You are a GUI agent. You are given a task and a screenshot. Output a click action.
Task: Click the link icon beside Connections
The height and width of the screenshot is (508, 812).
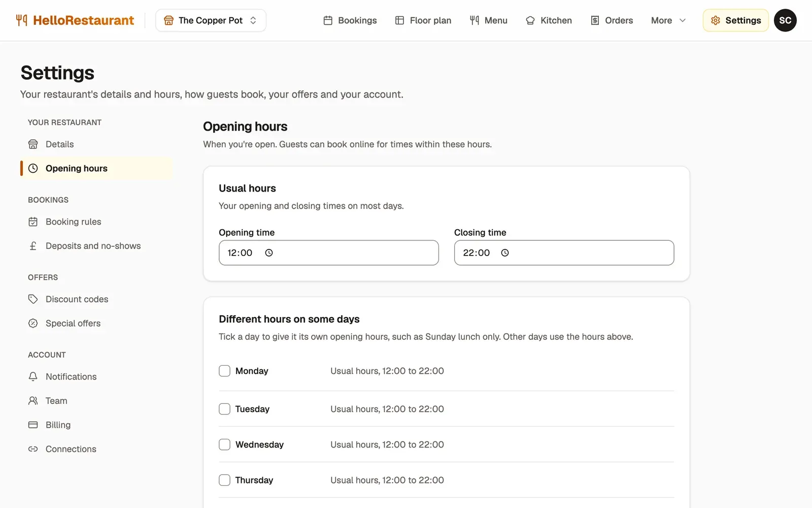33,449
